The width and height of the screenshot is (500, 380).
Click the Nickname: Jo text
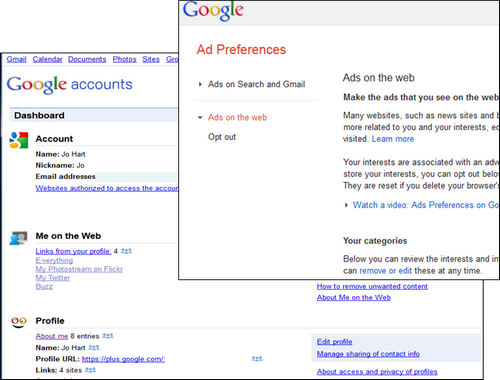pos(60,165)
